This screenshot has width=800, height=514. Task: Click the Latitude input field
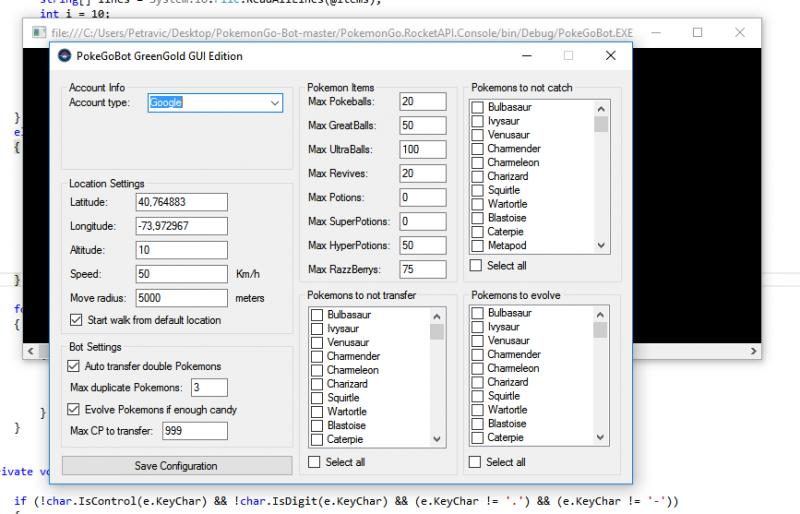[182, 203]
